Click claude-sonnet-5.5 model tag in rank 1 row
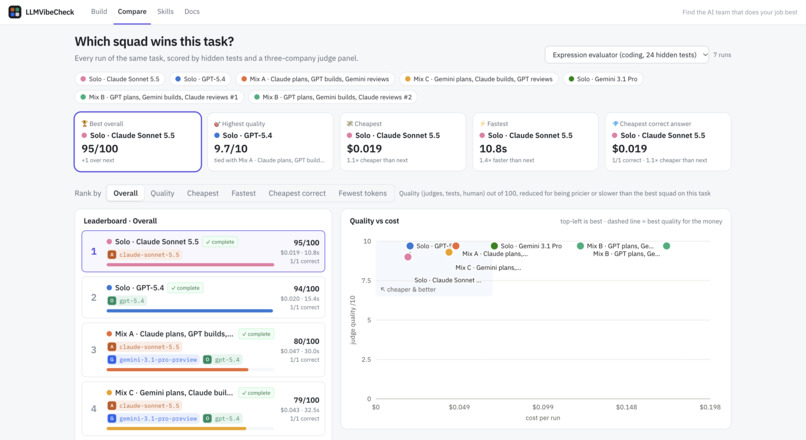 144,254
